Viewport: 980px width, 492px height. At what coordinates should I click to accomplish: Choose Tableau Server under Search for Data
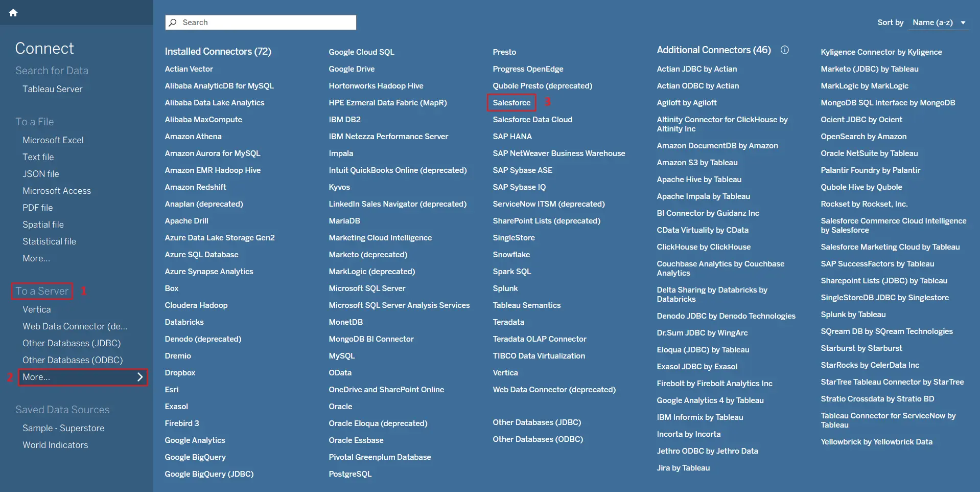[x=52, y=89]
